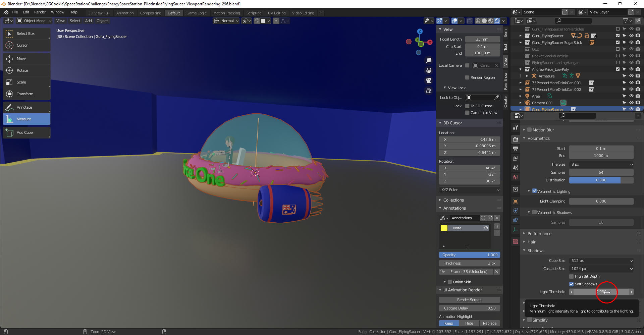
Task: Toggle camera view with camera icon
Action: [x=429, y=80]
